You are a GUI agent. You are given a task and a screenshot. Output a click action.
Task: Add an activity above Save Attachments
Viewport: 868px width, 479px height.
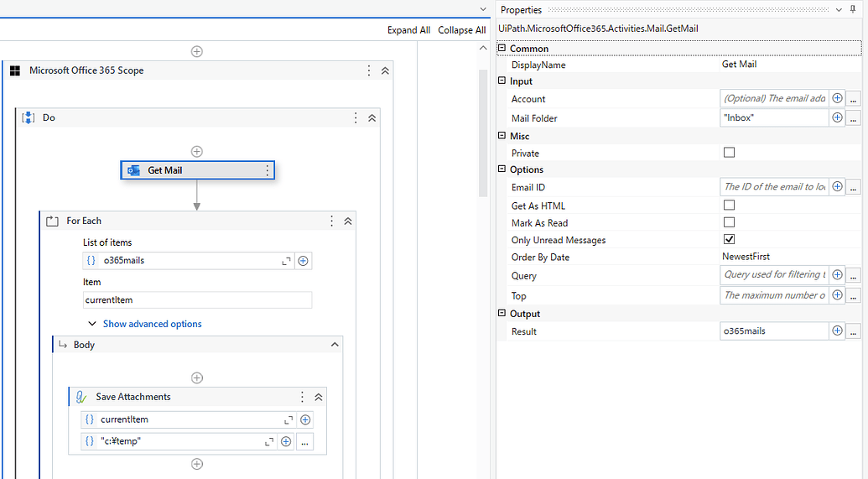click(196, 378)
